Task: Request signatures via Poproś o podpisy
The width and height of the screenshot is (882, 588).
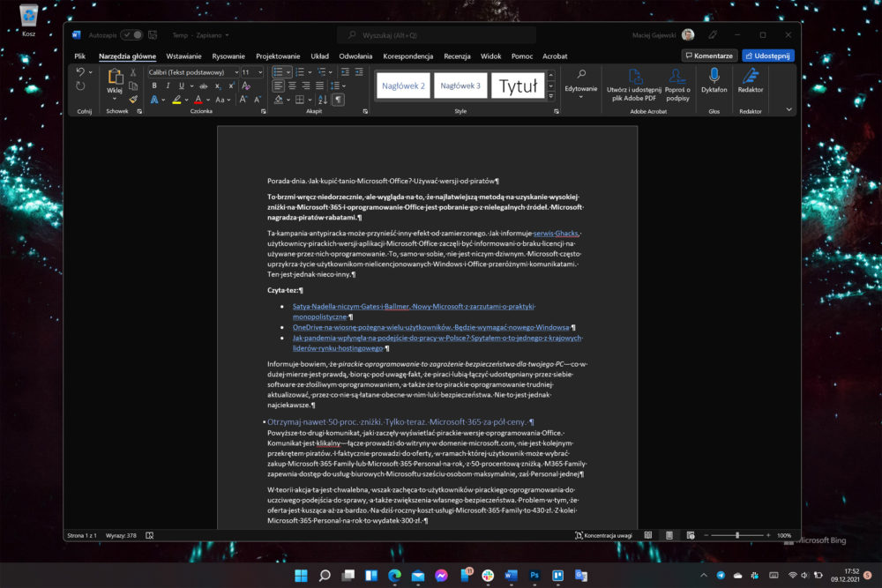Action: click(x=677, y=85)
